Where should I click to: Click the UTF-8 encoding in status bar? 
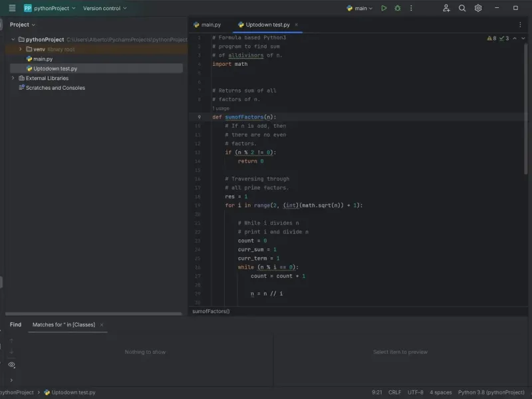415,392
